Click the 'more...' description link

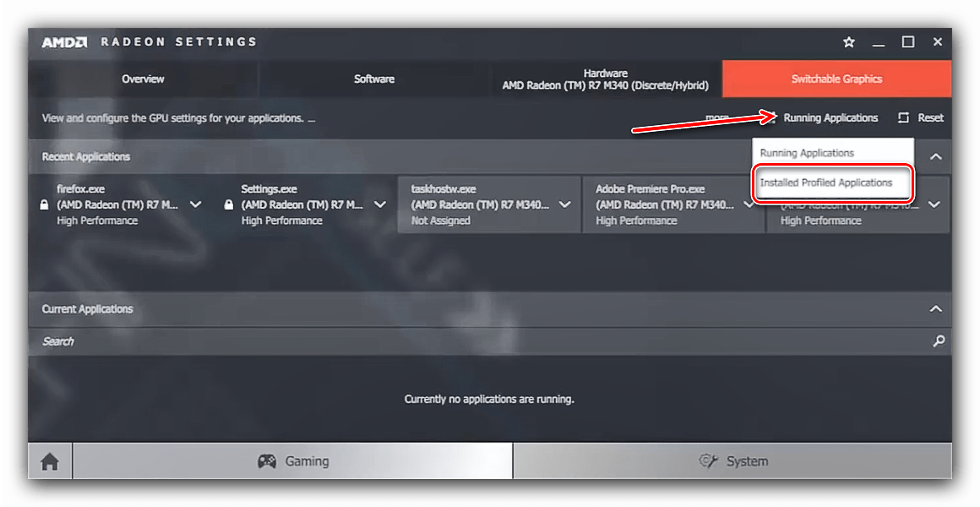pos(717,117)
